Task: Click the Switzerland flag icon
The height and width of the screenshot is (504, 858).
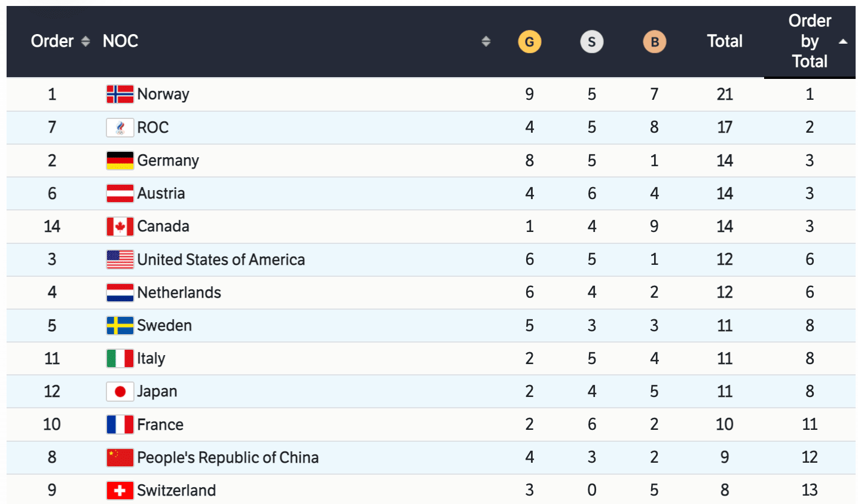Action: pos(120,490)
